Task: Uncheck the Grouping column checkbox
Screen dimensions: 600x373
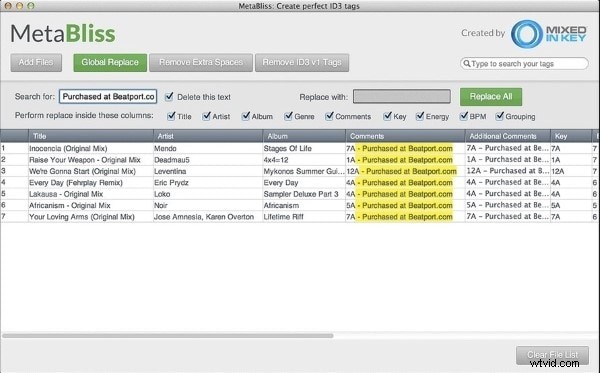Action: tap(500, 116)
